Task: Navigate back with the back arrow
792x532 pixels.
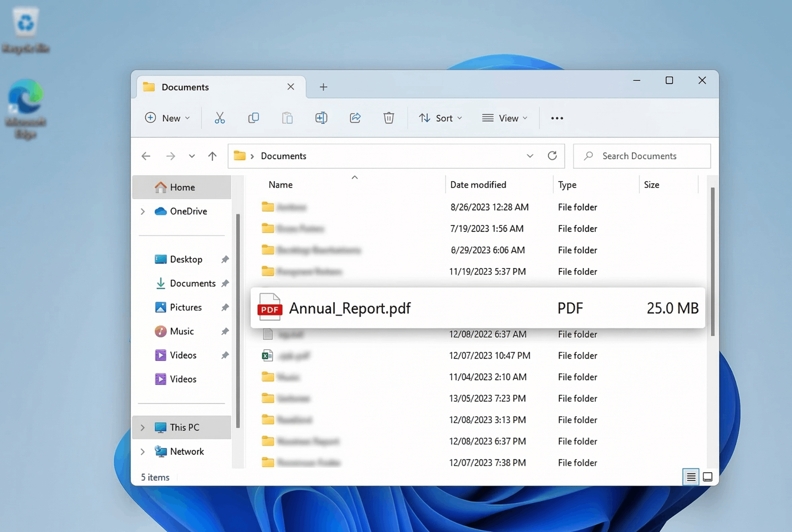Action: (146, 156)
